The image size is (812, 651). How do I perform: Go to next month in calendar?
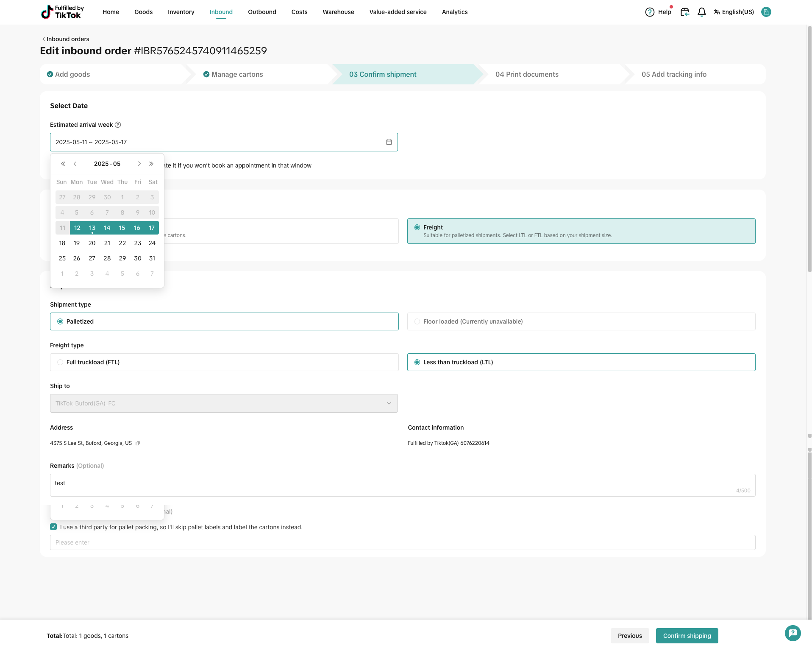click(x=139, y=164)
